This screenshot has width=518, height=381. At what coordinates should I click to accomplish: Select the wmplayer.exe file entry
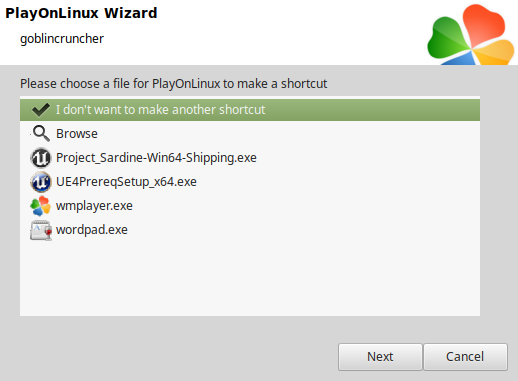(250, 206)
